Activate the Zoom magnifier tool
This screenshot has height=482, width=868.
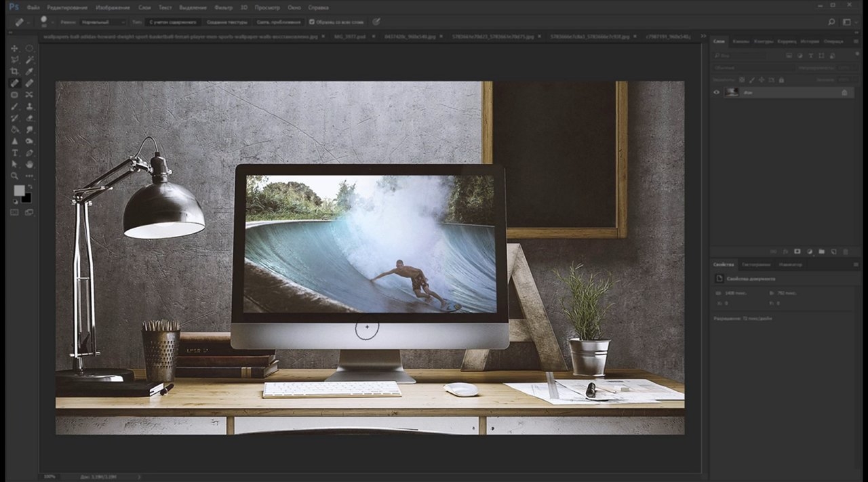tap(14, 176)
